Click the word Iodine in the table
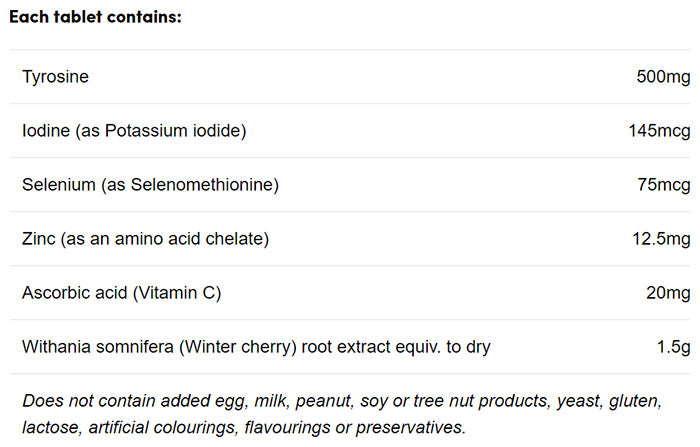 [46, 130]
